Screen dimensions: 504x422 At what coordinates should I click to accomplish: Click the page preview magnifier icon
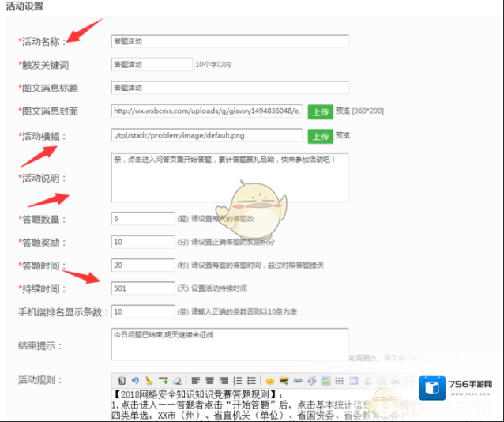[x=382, y=381]
